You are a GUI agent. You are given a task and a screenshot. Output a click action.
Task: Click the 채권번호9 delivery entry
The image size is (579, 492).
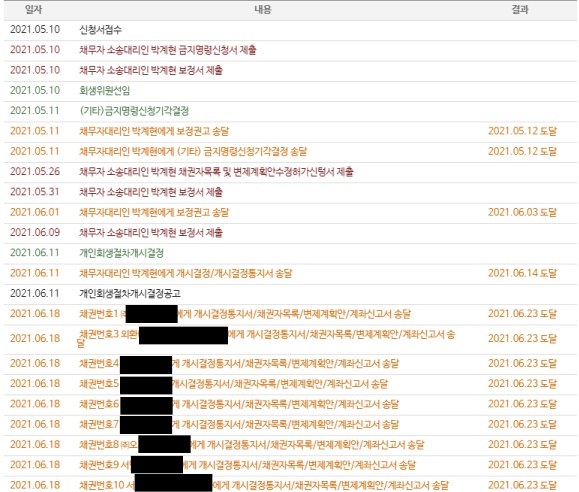click(247, 465)
